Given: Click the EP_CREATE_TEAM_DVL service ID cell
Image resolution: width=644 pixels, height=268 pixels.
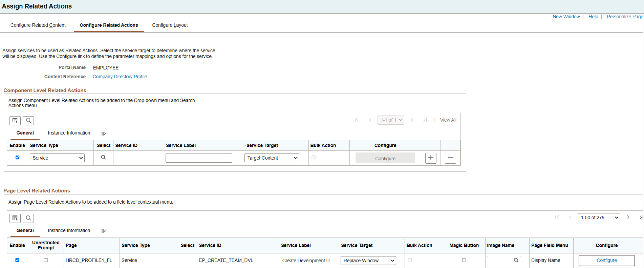Looking at the screenshot, I should pos(226,260).
